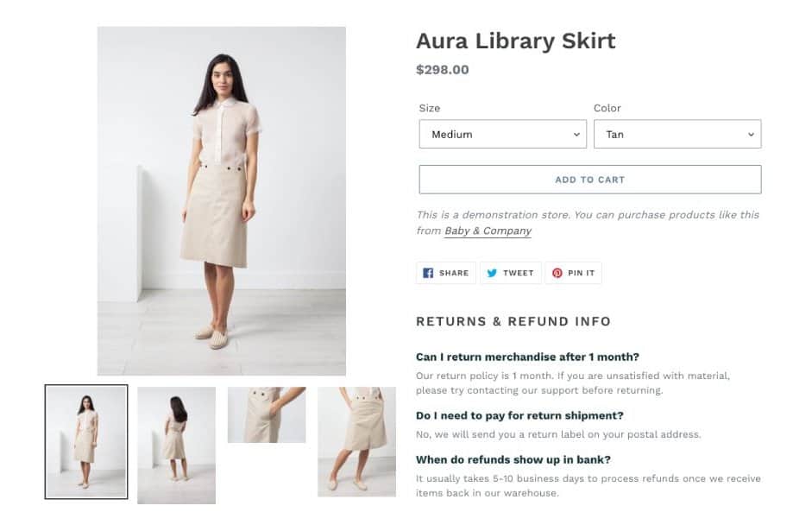Image resolution: width=812 pixels, height=531 pixels.
Task: Click the Twitter bird icon
Action: (x=492, y=273)
